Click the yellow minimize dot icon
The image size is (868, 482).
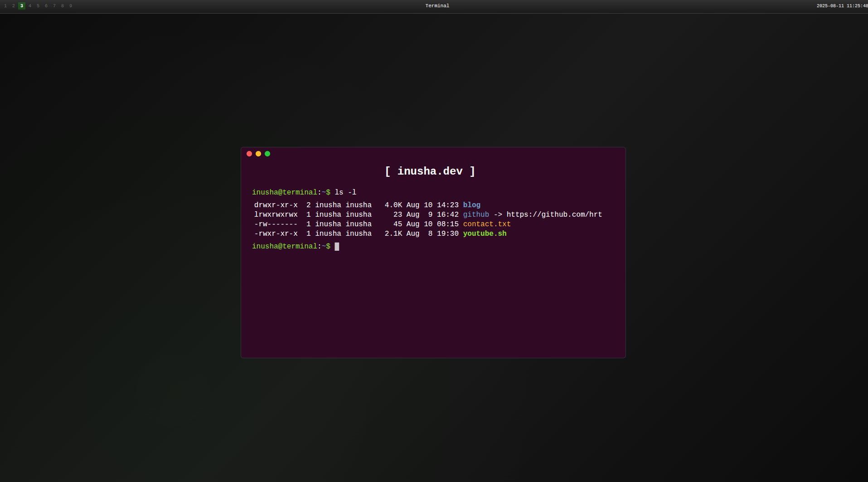[x=258, y=154]
